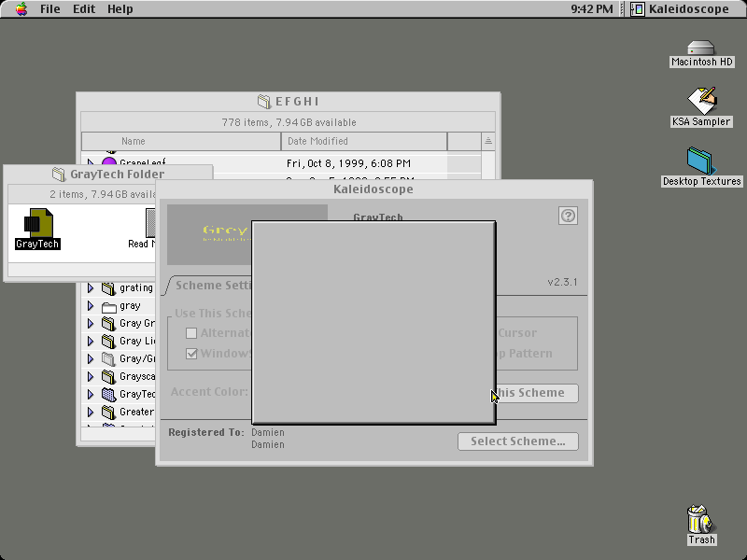Expand the 'Gray Gr' folder disclosure triangle

[x=91, y=323]
